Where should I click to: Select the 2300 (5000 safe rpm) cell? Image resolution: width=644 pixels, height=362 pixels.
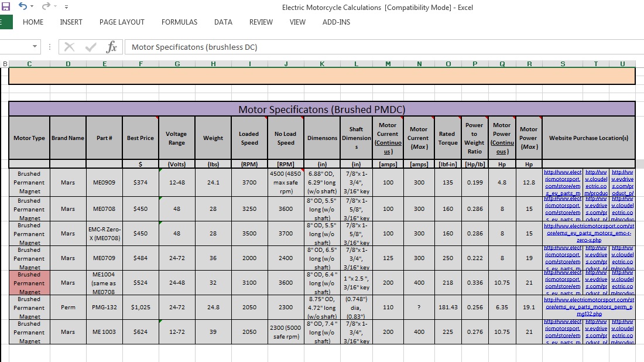click(286, 332)
